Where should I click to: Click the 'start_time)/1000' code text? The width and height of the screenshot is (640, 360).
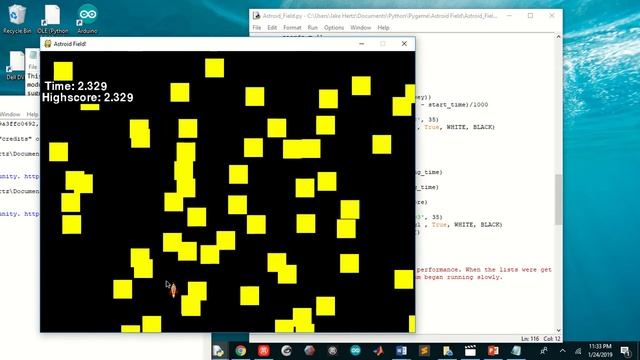(x=458, y=105)
